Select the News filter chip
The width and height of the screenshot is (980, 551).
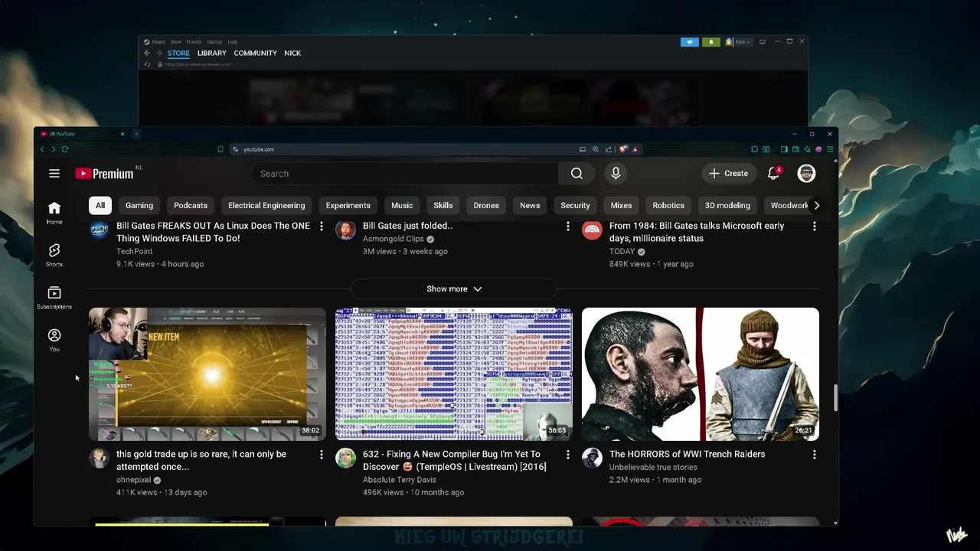530,205
